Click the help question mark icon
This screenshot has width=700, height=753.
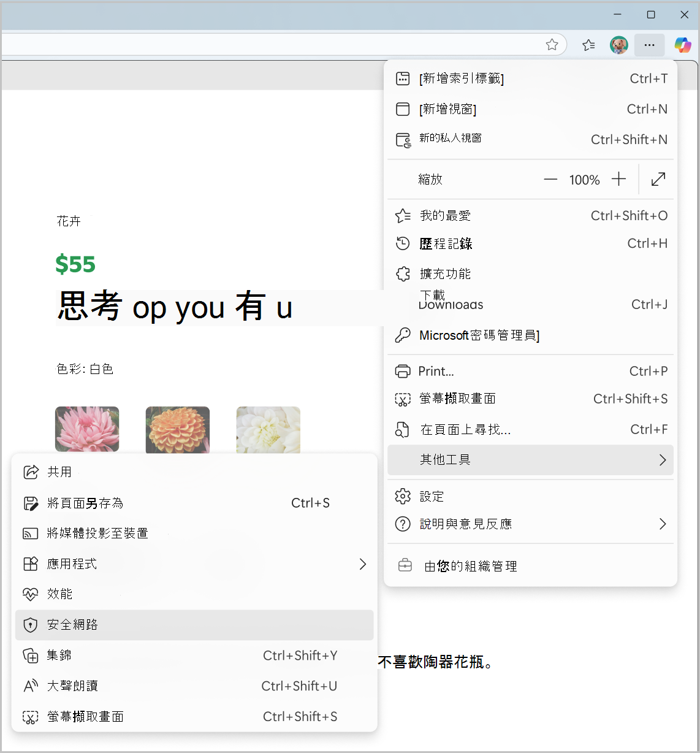[403, 524]
